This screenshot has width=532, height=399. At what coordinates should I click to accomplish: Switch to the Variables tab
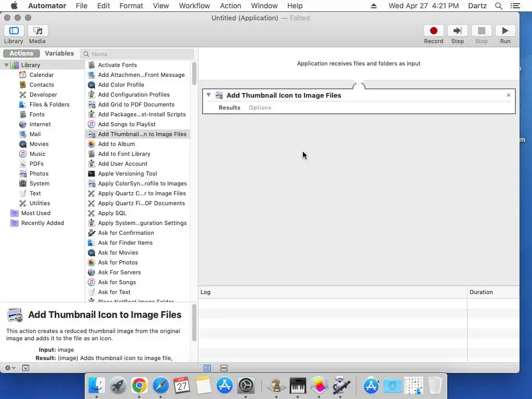pyautogui.click(x=59, y=54)
